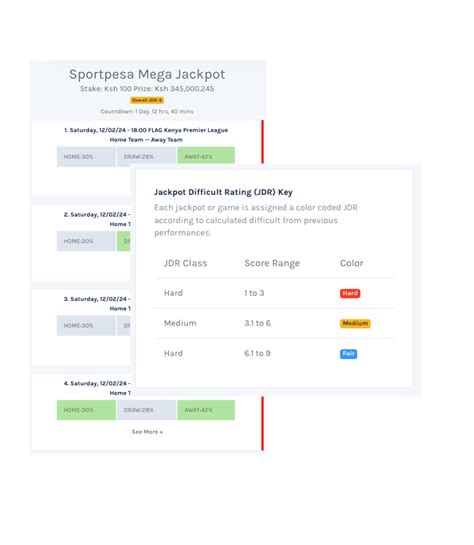The height and width of the screenshot is (545, 474).
Task: Click game 1 Kenya Premier League heading
Action: click(146, 130)
